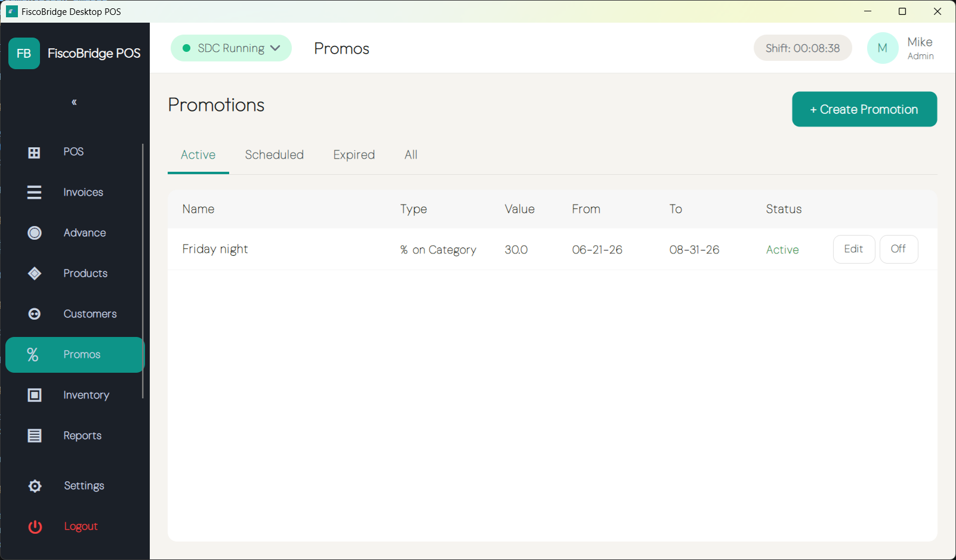Close the FiscoBridge Desktop POS window
The height and width of the screenshot is (560, 956).
coord(938,11)
